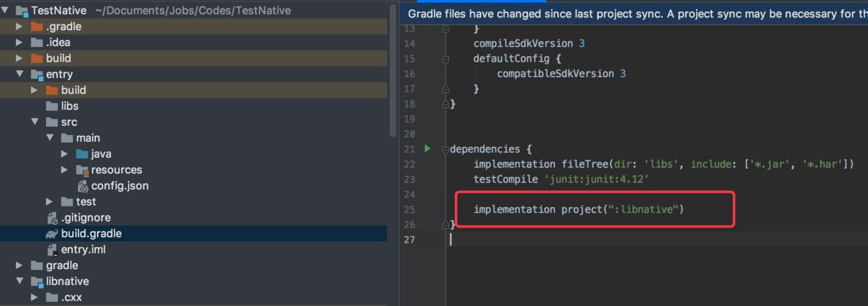Expand the java source folder
Viewport: 868px width, 306px height.
64,154
